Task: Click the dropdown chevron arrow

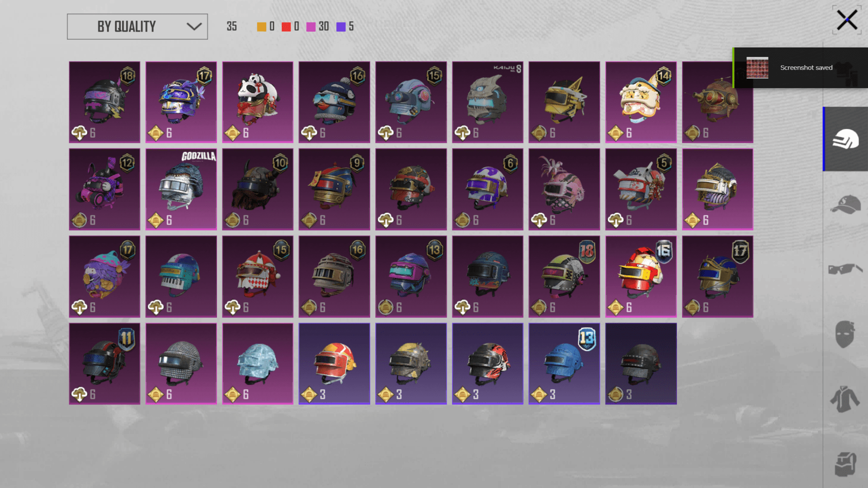Action: point(194,27)
